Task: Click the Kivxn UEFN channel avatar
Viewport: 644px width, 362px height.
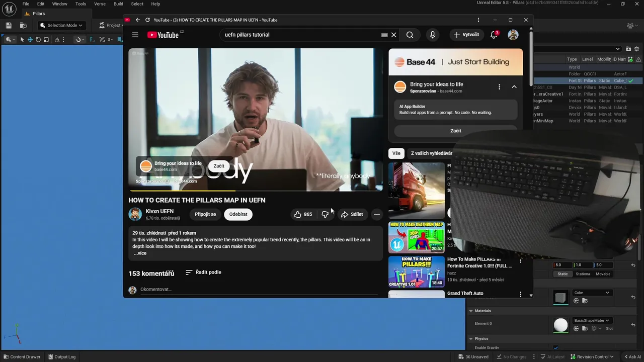Action: pos(135,214)
